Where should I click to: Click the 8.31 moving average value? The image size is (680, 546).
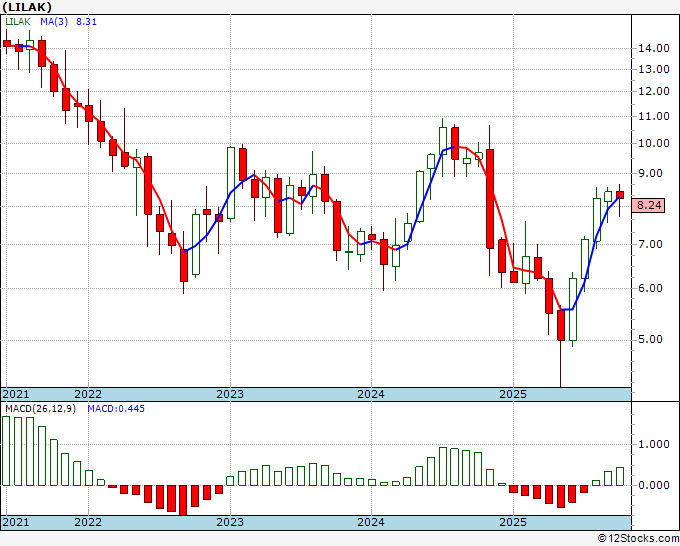click(x=86, y=22)
